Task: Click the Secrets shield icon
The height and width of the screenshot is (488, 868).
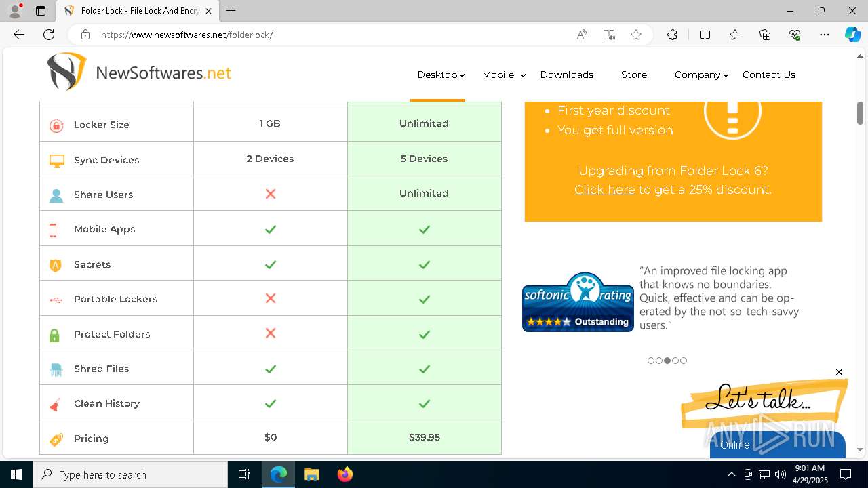Action: click(56, 265)
